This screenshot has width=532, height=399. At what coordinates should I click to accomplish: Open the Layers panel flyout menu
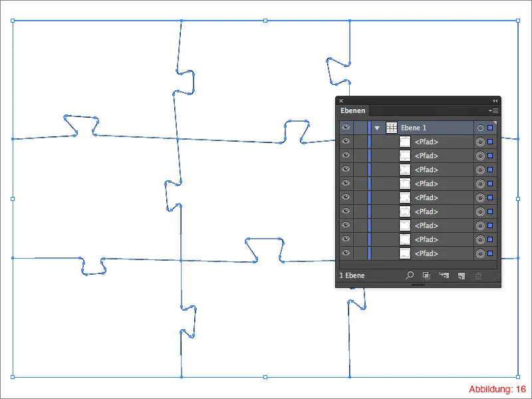493,111
